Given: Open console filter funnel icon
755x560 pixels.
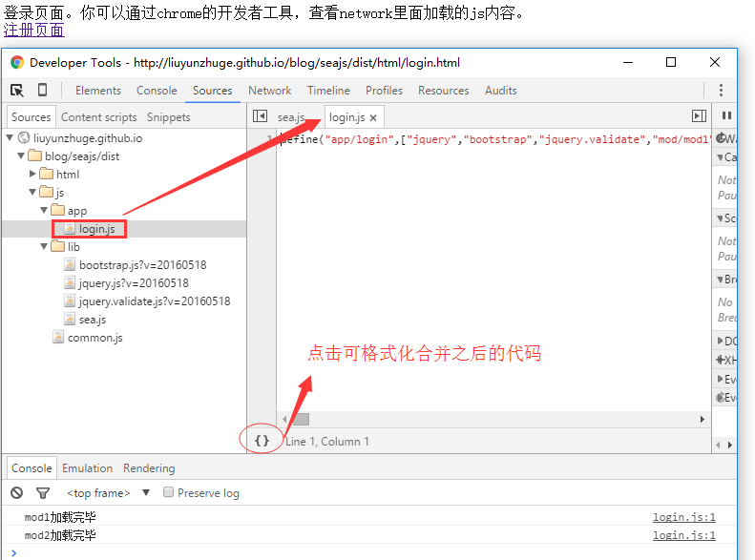Looking at the screenshot, I should 43,492.
